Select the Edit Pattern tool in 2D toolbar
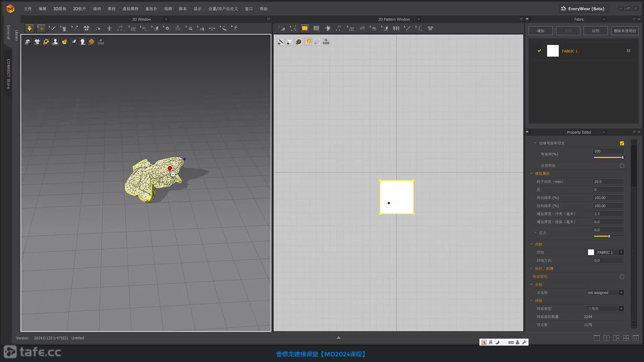This screenshot has height=362, width=644. (x=282, y=28)
